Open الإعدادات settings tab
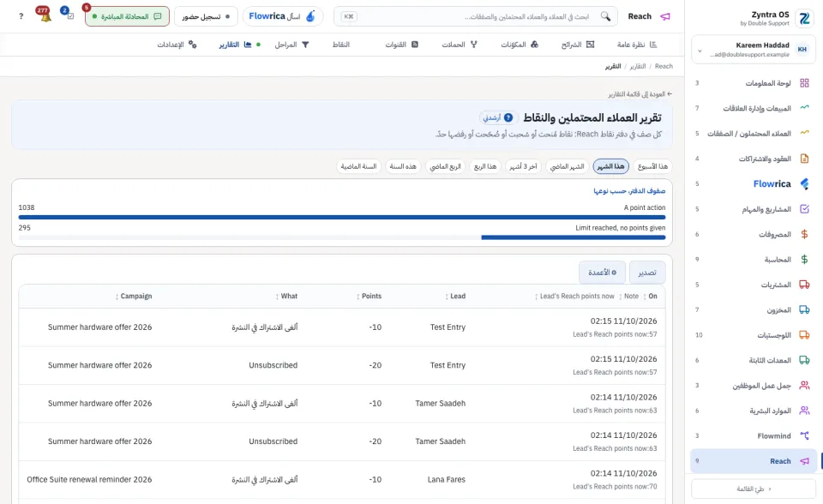823x504 pixels. tap(177, 45)
